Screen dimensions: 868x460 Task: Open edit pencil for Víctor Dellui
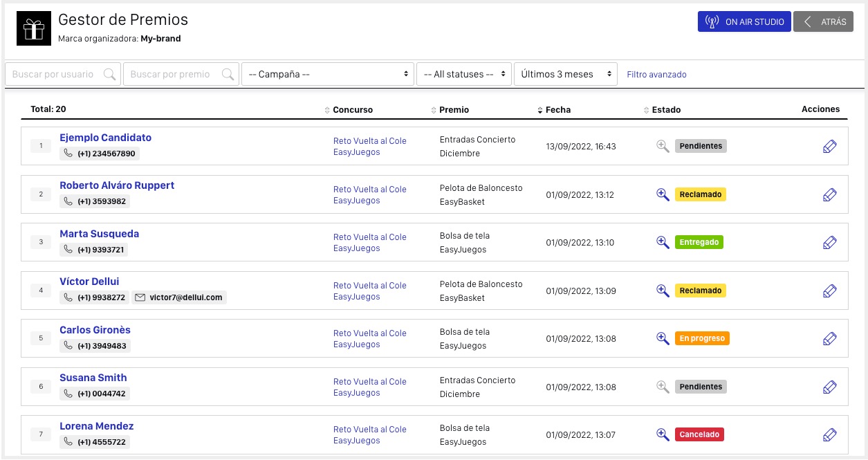(x=830, y=291)
